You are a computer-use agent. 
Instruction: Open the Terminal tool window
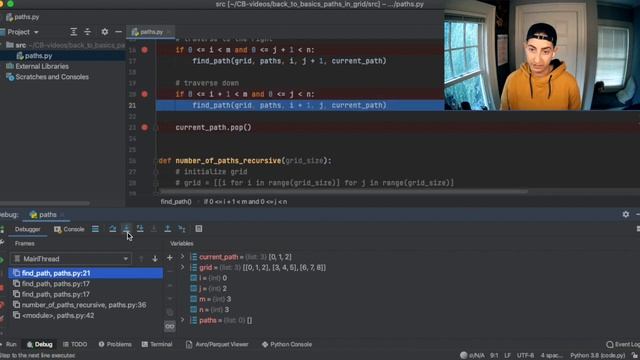(x=157, y=344)
